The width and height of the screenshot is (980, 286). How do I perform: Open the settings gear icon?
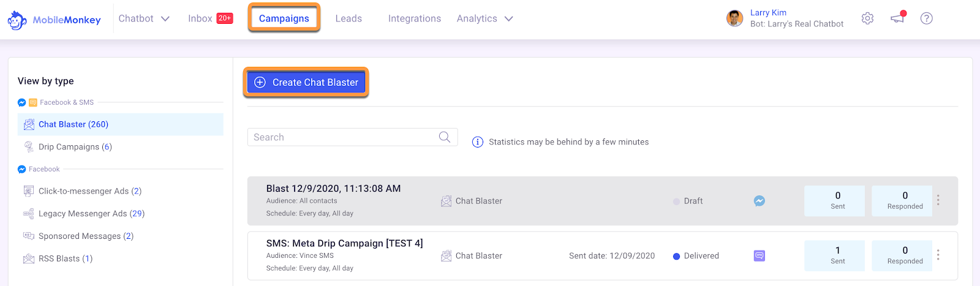point(867,18)
